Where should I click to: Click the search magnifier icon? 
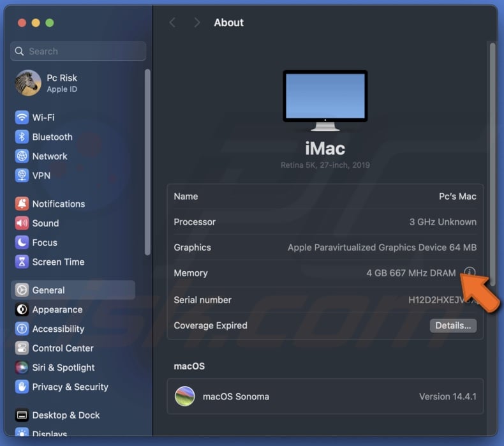click(19, 51)
